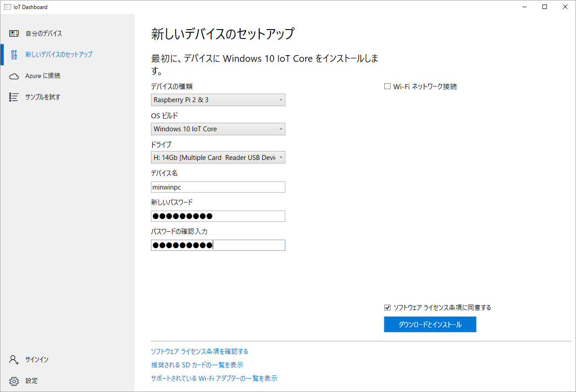576x392 pixels.
Task: Click the wrench icon for 新しいデバイスのセットアップ
Action: tap(14, 55)
